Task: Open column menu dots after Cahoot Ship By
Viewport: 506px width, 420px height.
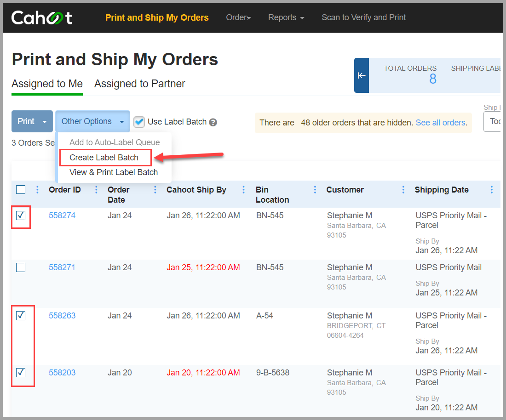Action: (243, 189)
